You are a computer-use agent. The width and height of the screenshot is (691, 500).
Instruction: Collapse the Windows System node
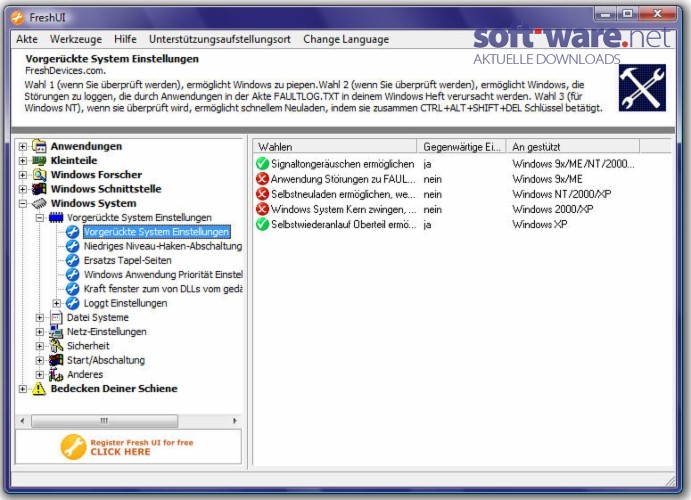tap(23, 204)
